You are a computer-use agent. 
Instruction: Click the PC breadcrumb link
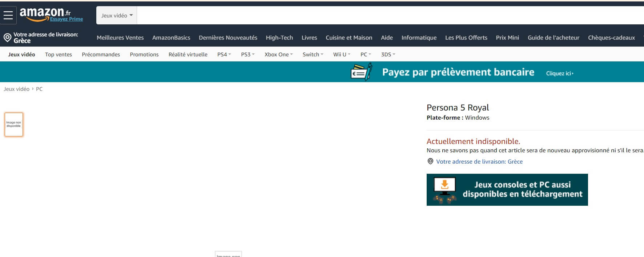pyautogui.click(x=39, y=89)
